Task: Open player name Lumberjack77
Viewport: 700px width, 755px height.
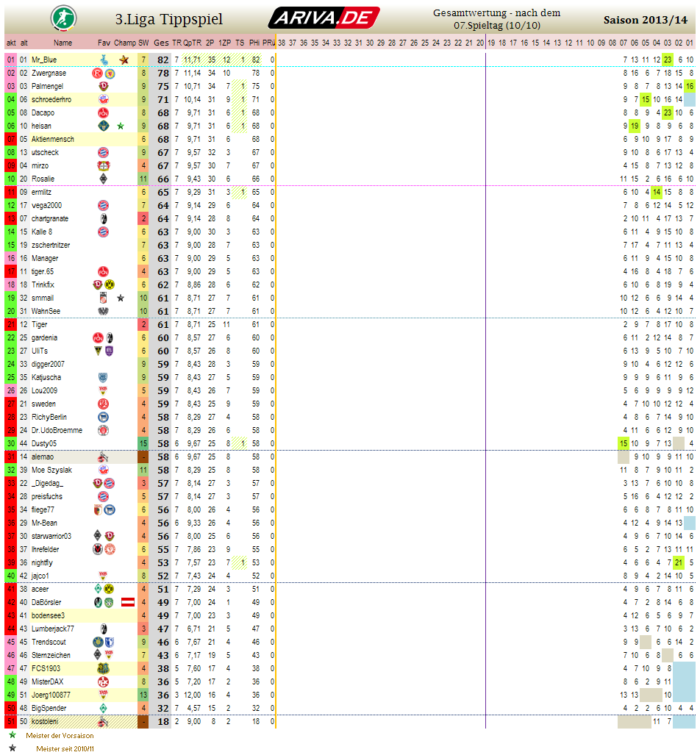Action: pyautogui.click(x=53, y=629)
